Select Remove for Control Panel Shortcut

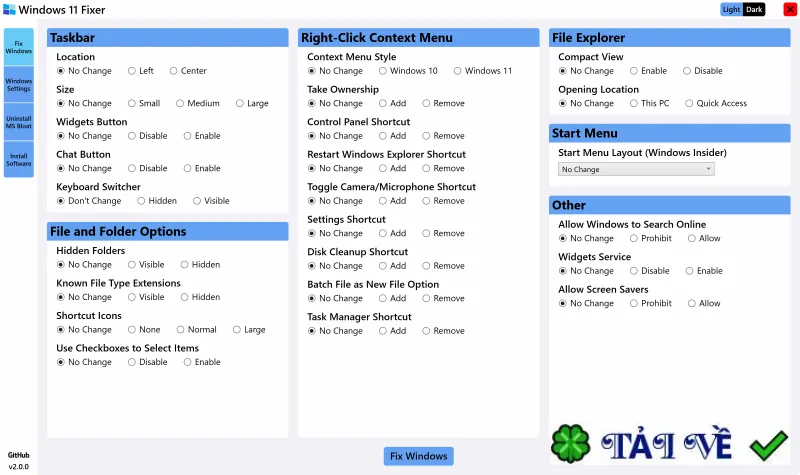click(443, 136)
